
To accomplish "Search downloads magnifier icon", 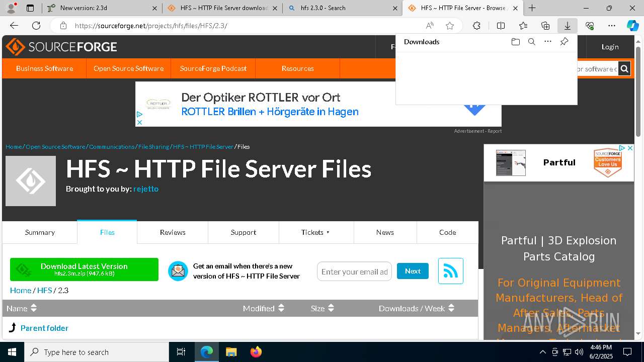I will (x=531, y=42).
